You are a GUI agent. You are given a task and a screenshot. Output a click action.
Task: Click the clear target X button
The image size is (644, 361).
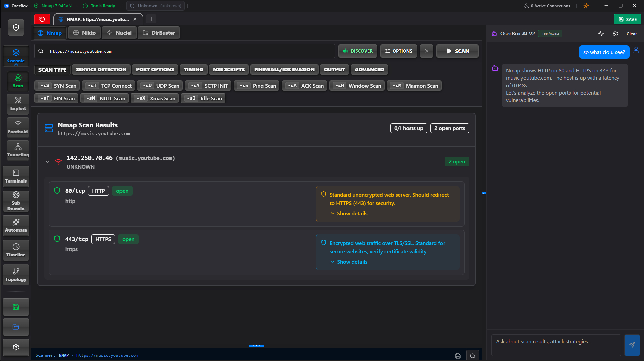pyautogui.click(x=427, y=51)
